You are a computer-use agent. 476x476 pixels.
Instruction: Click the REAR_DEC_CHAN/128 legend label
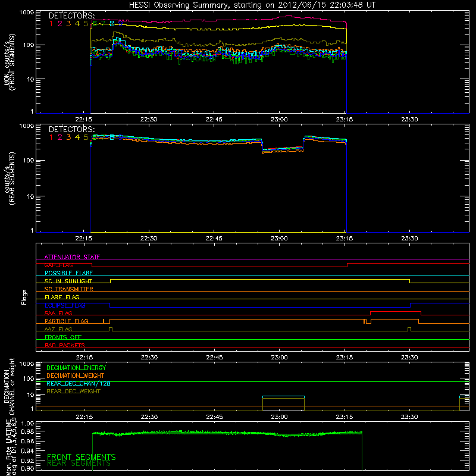(79, 383)
